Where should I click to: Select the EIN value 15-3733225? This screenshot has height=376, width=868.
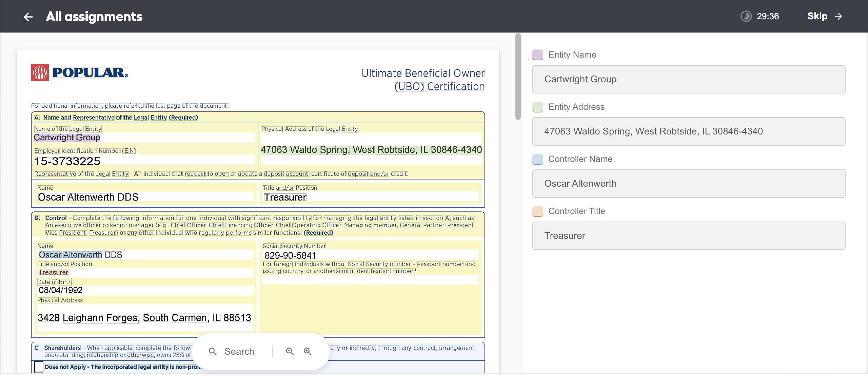67,161
